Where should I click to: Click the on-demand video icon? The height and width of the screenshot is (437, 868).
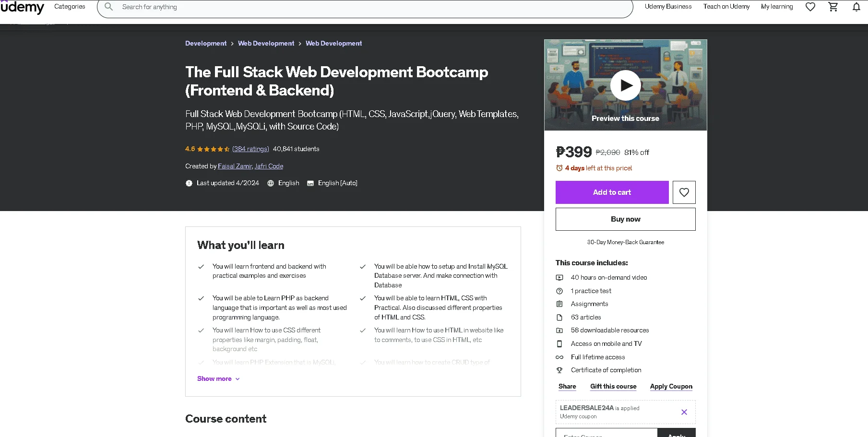tap(559, 278)
